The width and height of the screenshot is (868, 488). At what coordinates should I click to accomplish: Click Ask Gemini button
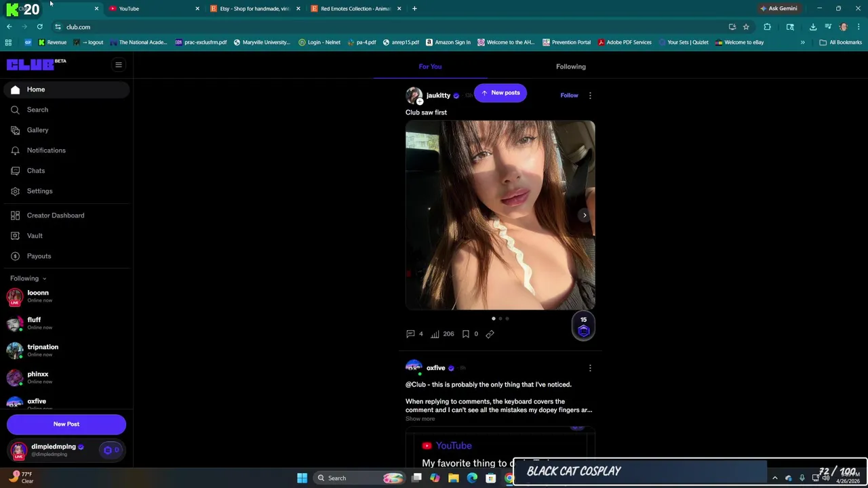click(x=778, y=9)
